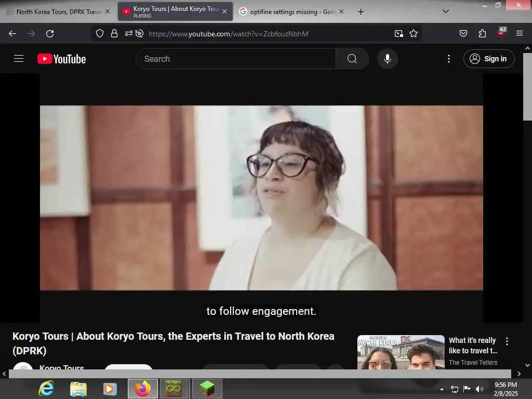The height and width of the screenshot is (399, 532).
Task: Click the forward navigation arrow
Action: pyautogui.click(x=31, y=34)
